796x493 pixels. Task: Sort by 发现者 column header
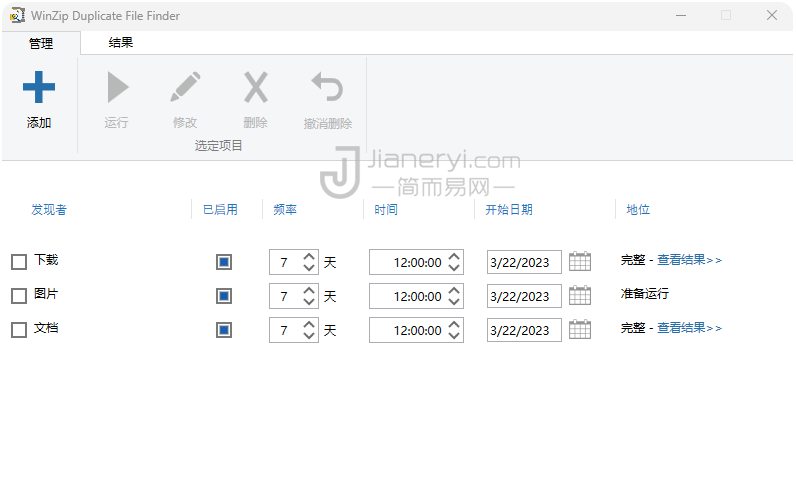(x=49, y=210)
